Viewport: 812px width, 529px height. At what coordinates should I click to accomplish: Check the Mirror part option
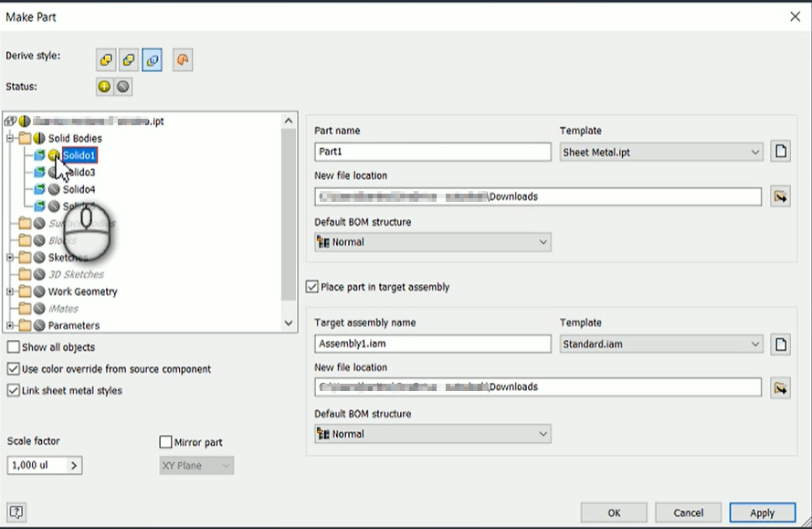coord(166,442)
